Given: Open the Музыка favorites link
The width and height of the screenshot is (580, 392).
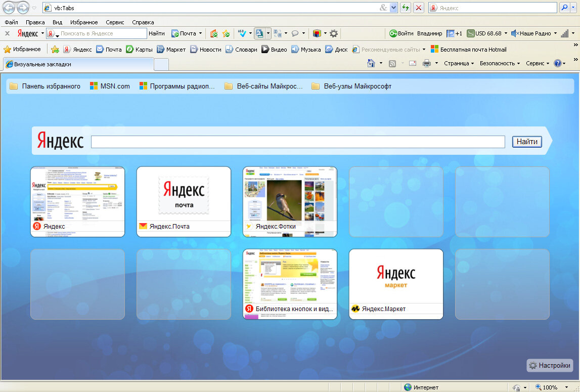Looking at the screenshot, I should 306,49.
